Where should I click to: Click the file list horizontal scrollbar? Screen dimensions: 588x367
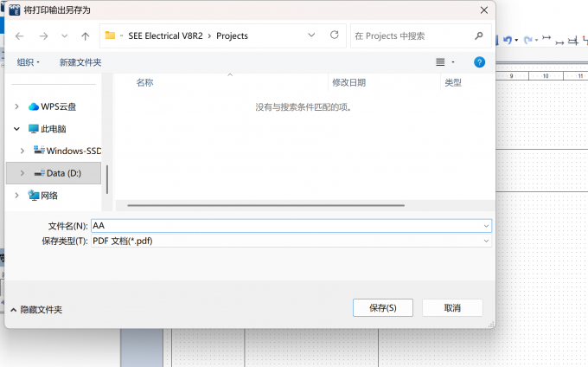pyautogui.click(x=265, y=205)
